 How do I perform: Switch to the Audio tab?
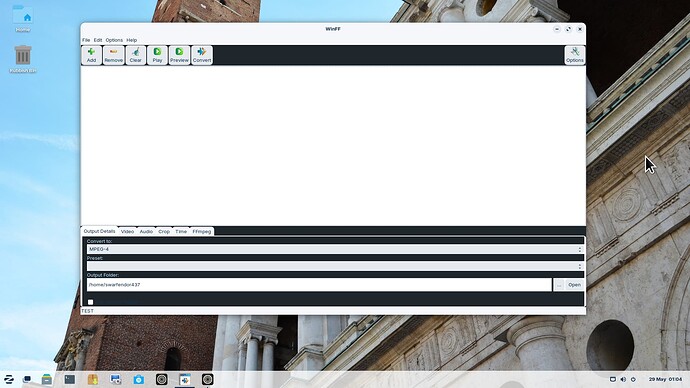tap(146, 231)
